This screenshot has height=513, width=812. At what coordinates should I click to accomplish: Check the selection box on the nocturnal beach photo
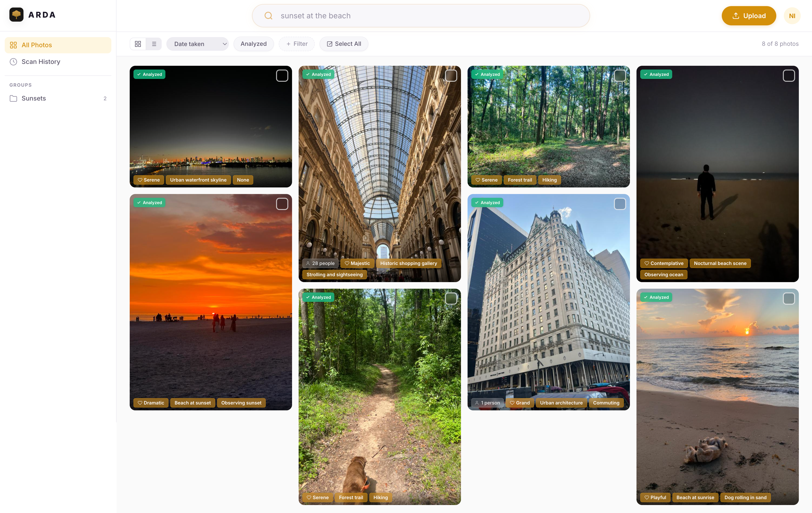coord(789,75)
